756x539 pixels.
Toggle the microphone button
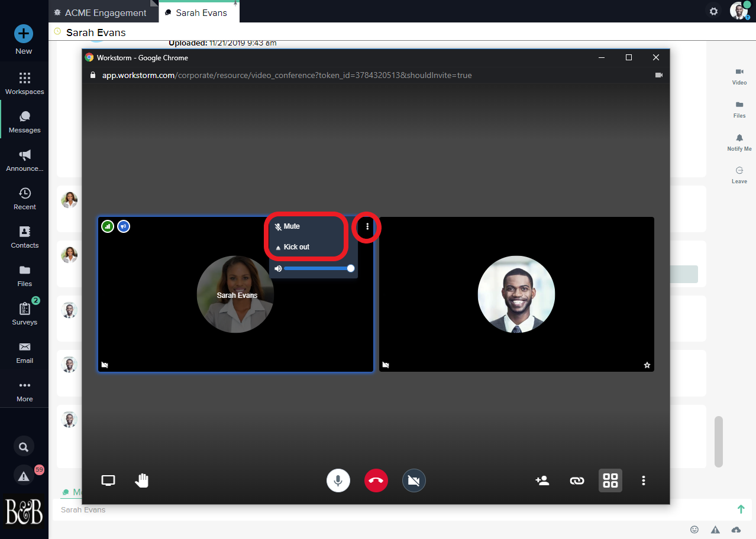point(338,480)
